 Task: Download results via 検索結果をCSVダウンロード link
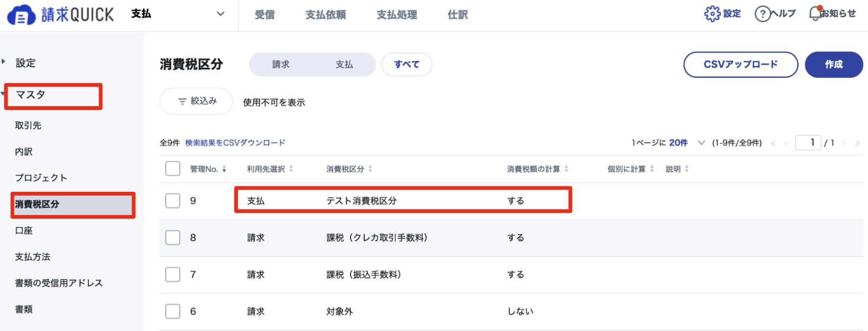coord(235,142)
